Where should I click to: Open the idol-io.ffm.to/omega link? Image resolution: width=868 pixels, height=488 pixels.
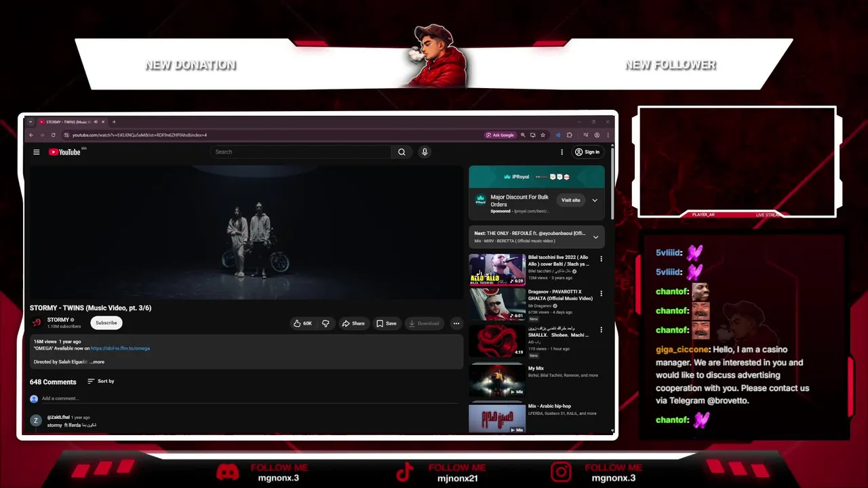tap(120, 348)
